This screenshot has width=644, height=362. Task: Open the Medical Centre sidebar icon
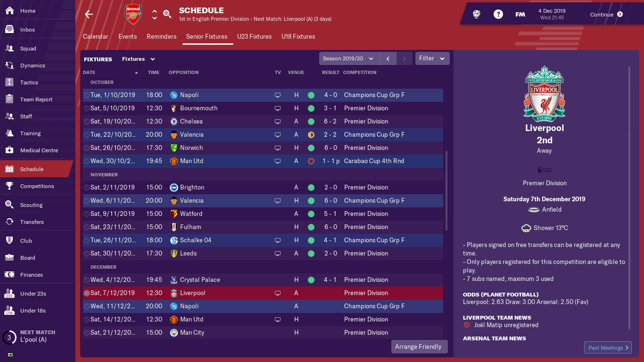click(9, 150)
